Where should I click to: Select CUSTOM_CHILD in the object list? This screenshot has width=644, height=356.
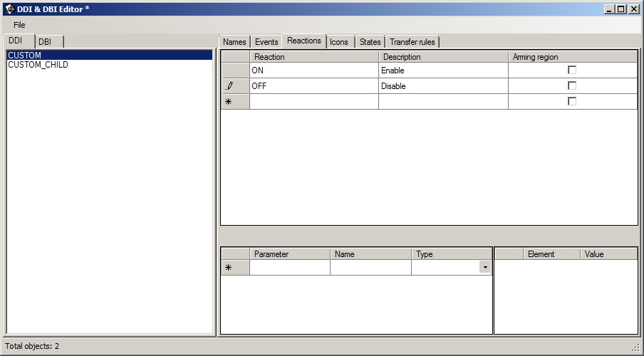110,65
